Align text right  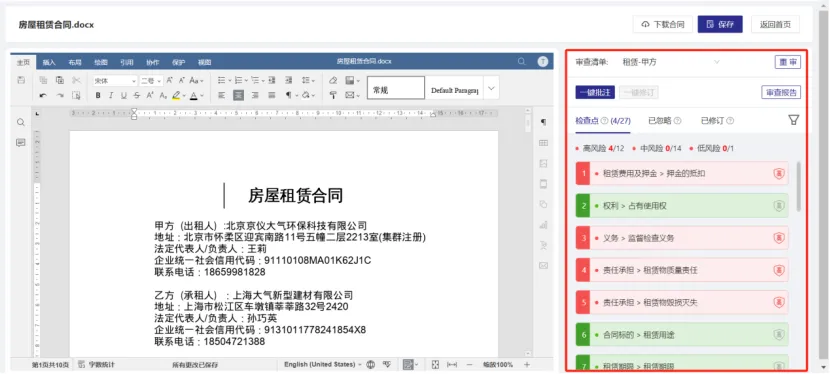click(x=255, y=96)
